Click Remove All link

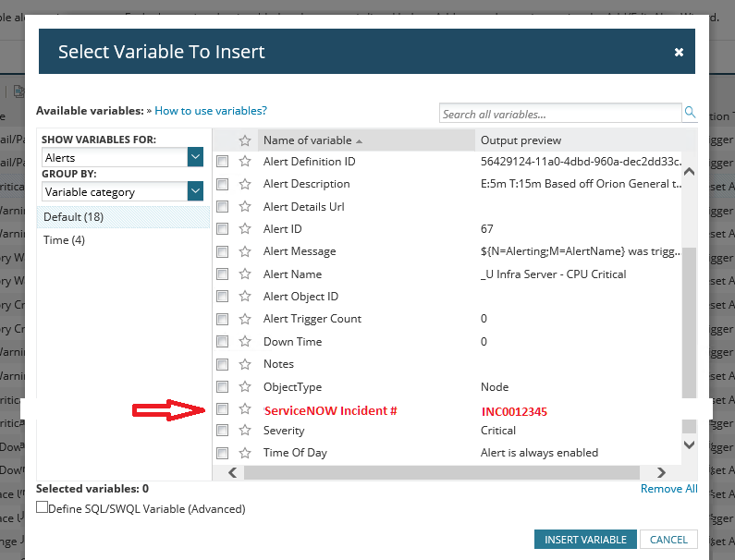pyautogui.click(x=669, y=489)
